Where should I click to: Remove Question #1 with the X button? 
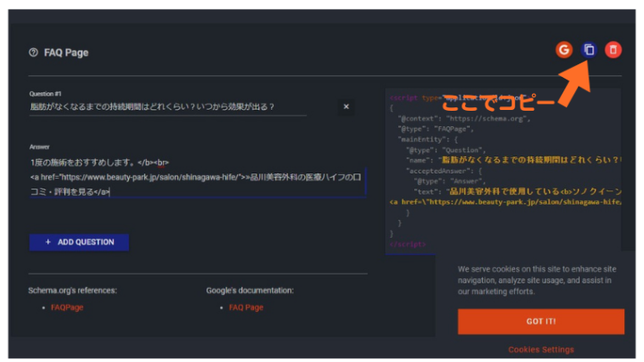tap(346, 106)
